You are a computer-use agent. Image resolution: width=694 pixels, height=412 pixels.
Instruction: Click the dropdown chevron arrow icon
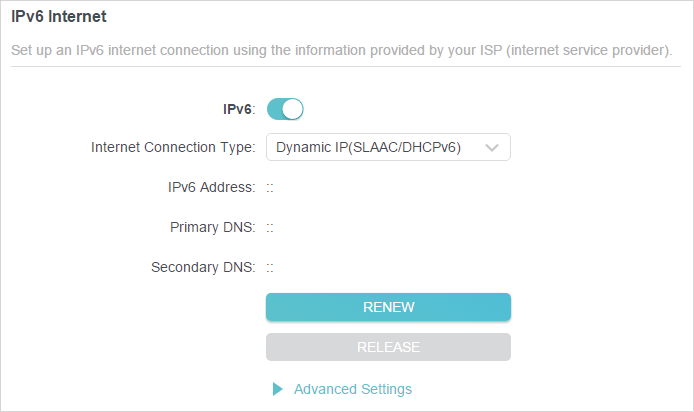(x=492, y=148)
